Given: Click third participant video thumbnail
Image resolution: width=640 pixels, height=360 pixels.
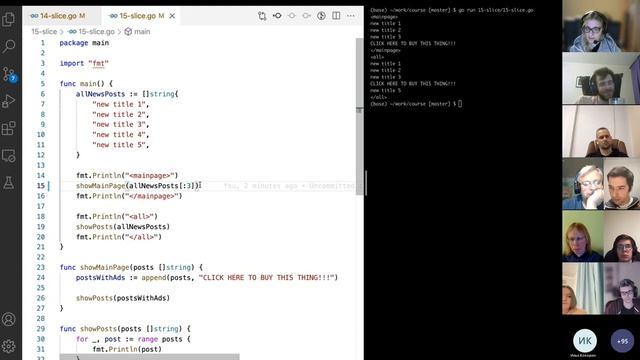Looking at the screenshot, I should [601, 131].
